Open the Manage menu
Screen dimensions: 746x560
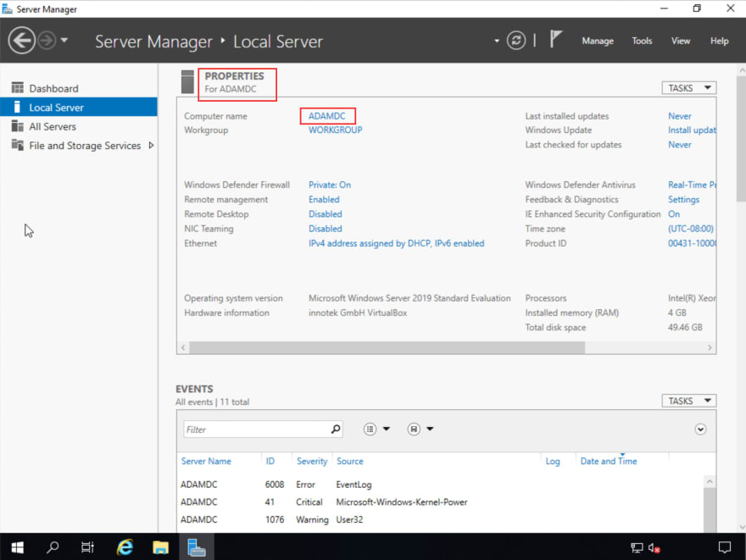(x=598, y=41)
